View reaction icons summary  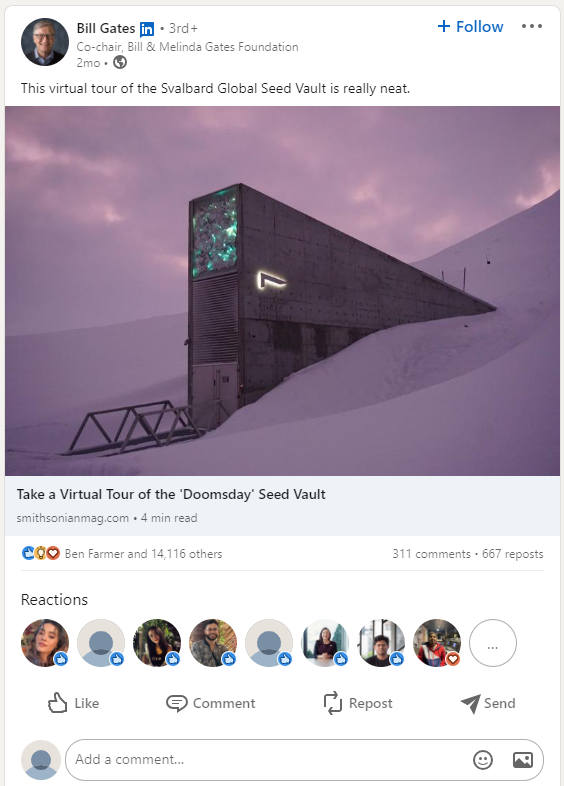pos(41,553)
